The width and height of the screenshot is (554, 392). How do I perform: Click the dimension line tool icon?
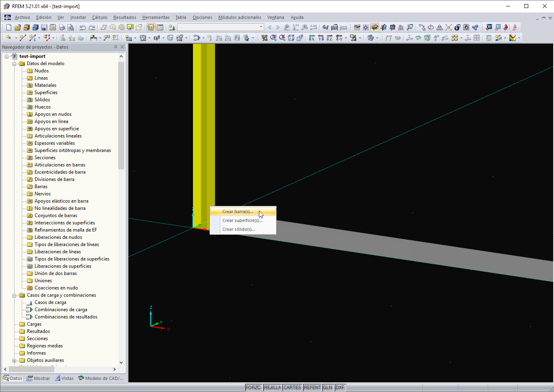click(x=93, y=37)
